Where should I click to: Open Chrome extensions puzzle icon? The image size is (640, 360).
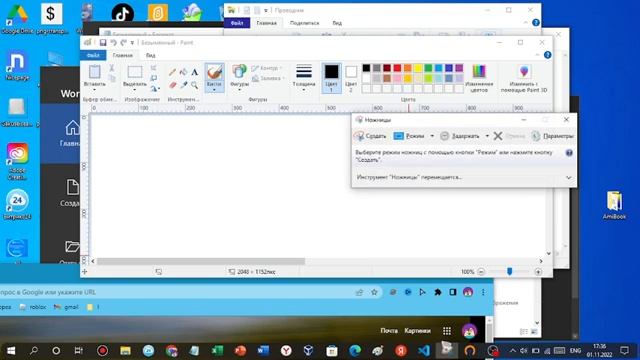438,292
